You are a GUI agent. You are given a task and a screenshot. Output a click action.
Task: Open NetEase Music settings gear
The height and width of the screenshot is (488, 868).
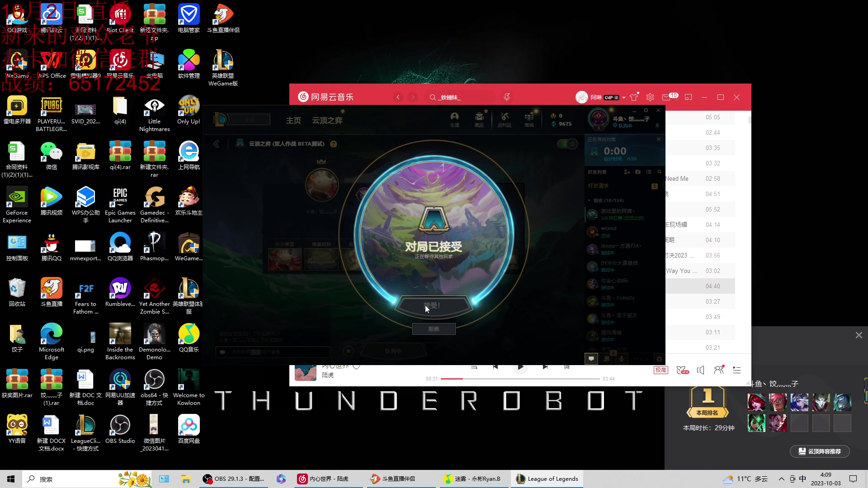650,97
